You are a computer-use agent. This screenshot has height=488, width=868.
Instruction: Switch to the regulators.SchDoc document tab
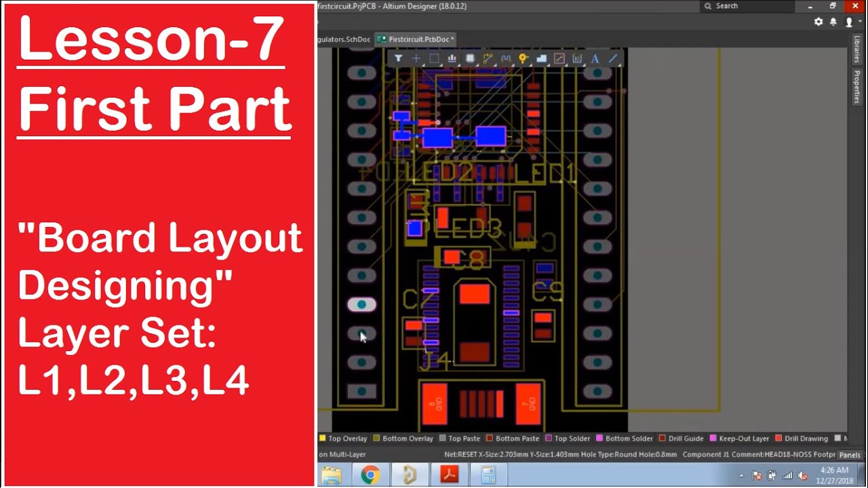point(344,39)
